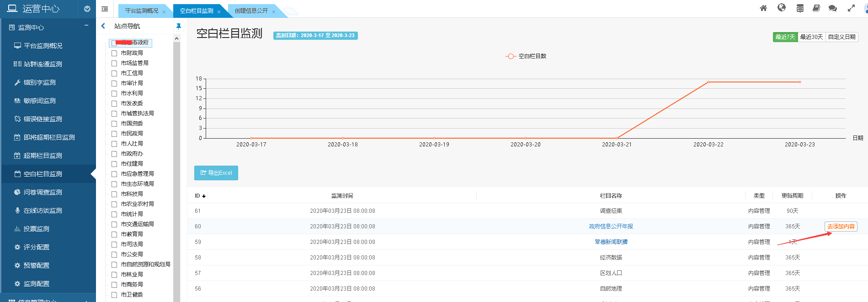Sort the table by ID column

pyautogui.click(x=200, y=196)
